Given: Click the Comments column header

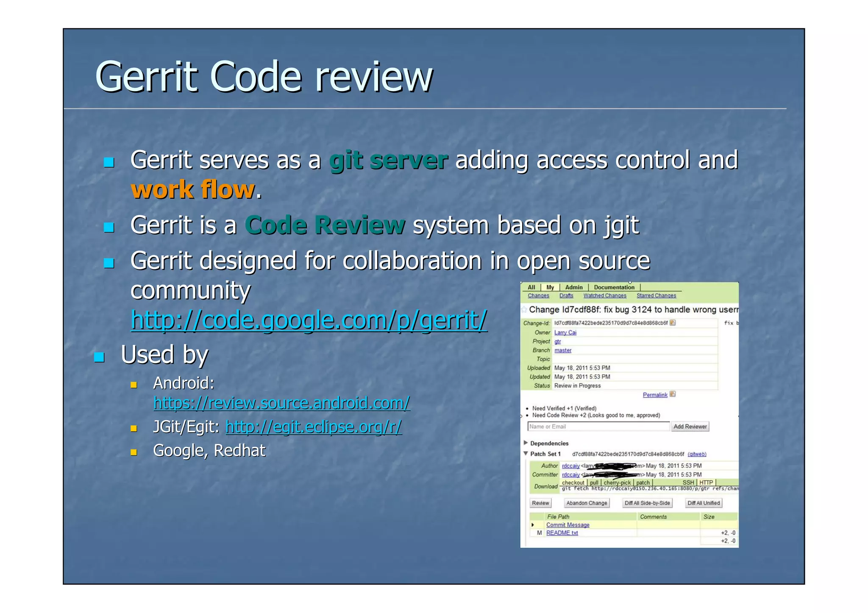Looking at the screenshot, I should click(653, 517).
